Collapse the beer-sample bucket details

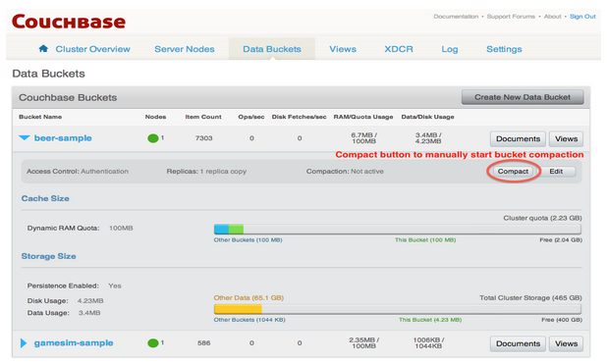pyautogui.click(x=25, y=137)
